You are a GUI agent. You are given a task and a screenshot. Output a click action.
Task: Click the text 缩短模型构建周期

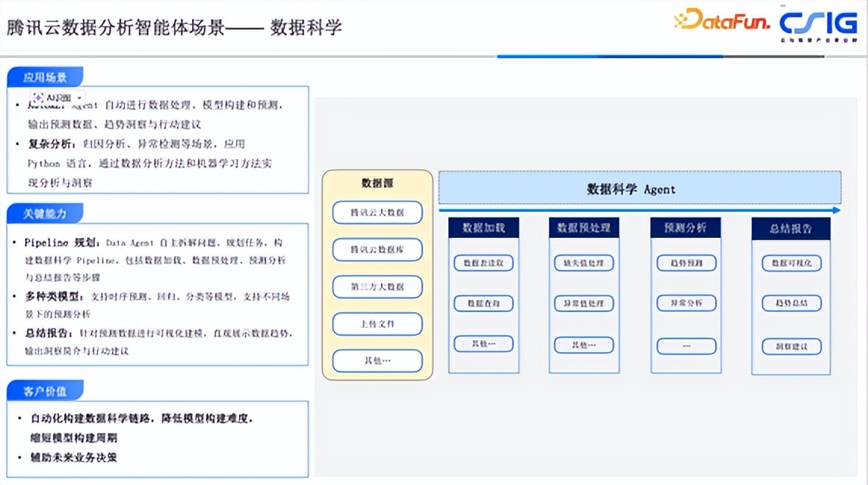(x=73, y=437)
